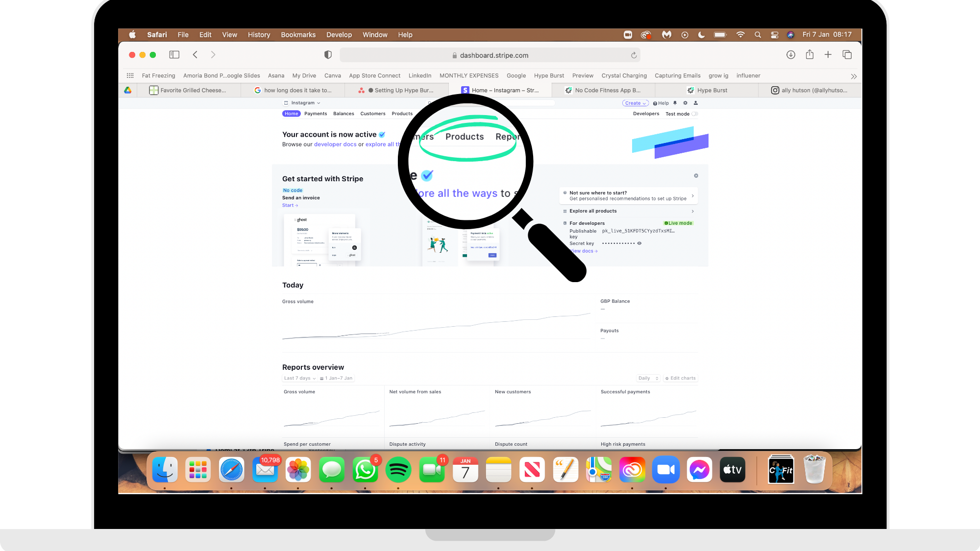Open Spotify from the dock

pos(398,470)
